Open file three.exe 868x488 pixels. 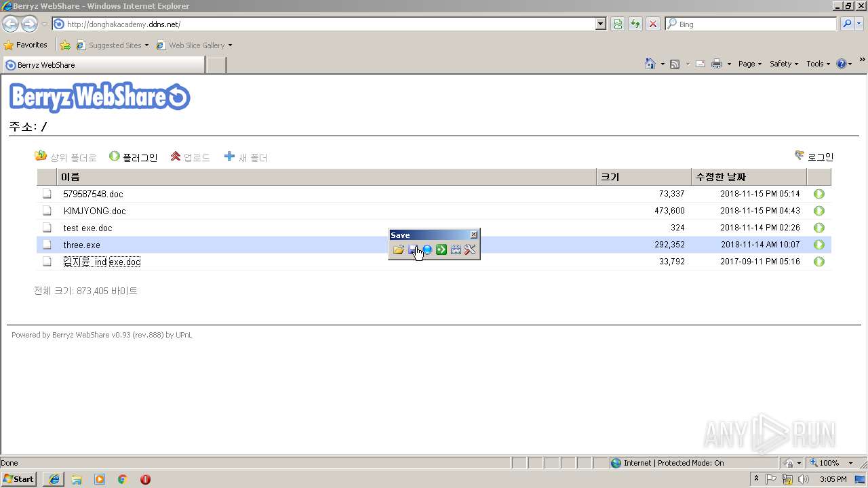[81, 245]
